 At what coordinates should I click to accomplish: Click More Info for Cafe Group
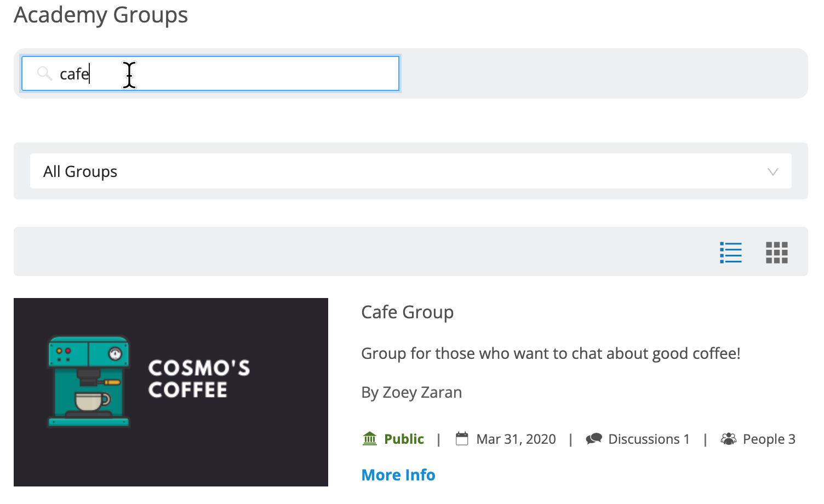[398, 474]
